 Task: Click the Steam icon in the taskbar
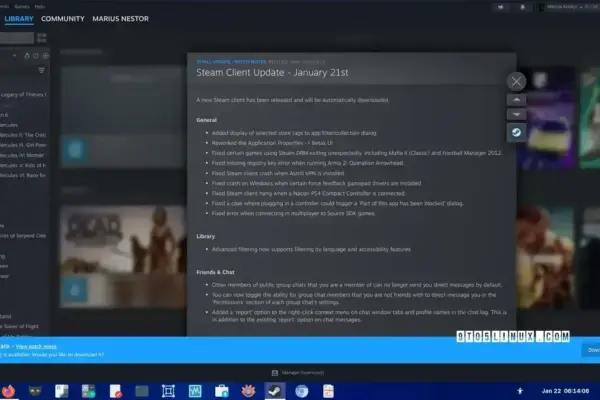click(x=275, y=391)
